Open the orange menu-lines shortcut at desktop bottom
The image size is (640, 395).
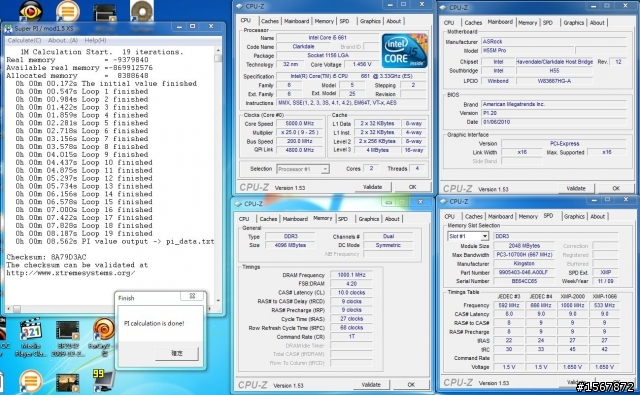click(31, 382)
